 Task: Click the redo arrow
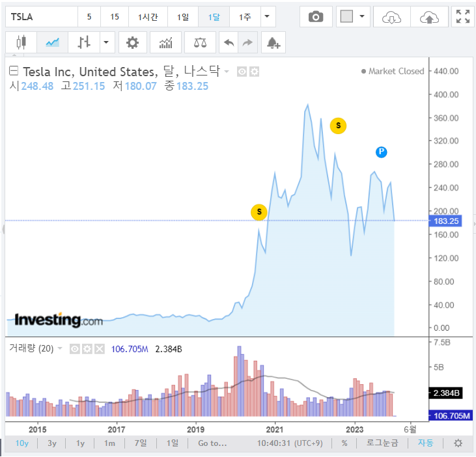pyautogui.click(x=247, y=42)
